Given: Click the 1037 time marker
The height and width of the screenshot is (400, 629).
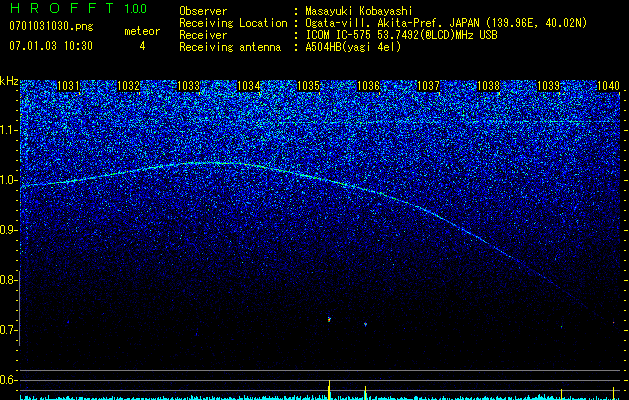Looking at the screenshot, I should pyautogui.click(x=428, y=86).
